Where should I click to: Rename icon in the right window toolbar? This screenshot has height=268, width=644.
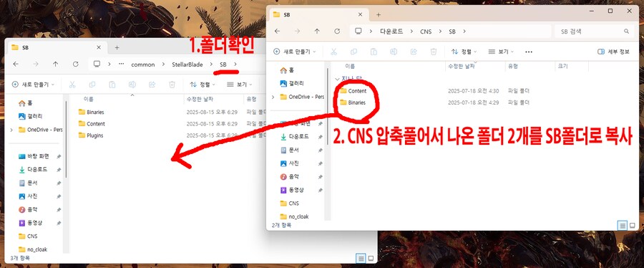click(x=394, y=52)
